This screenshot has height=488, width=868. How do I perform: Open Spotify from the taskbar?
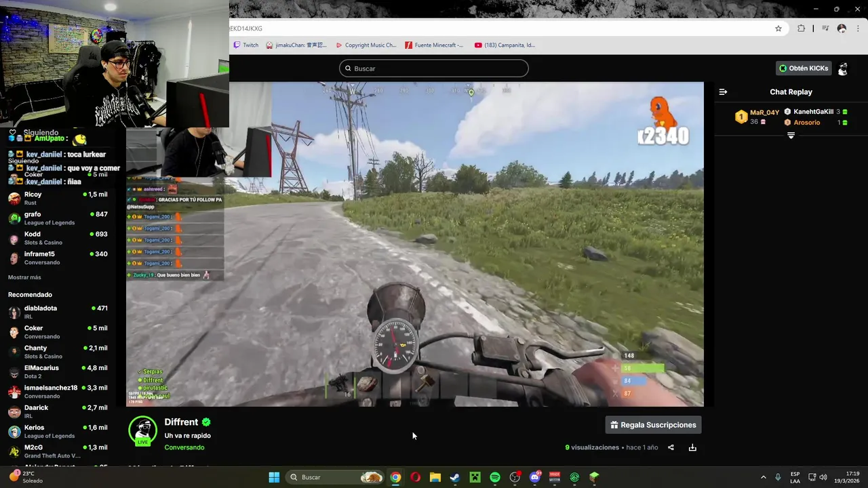click(x=495, y=477)
